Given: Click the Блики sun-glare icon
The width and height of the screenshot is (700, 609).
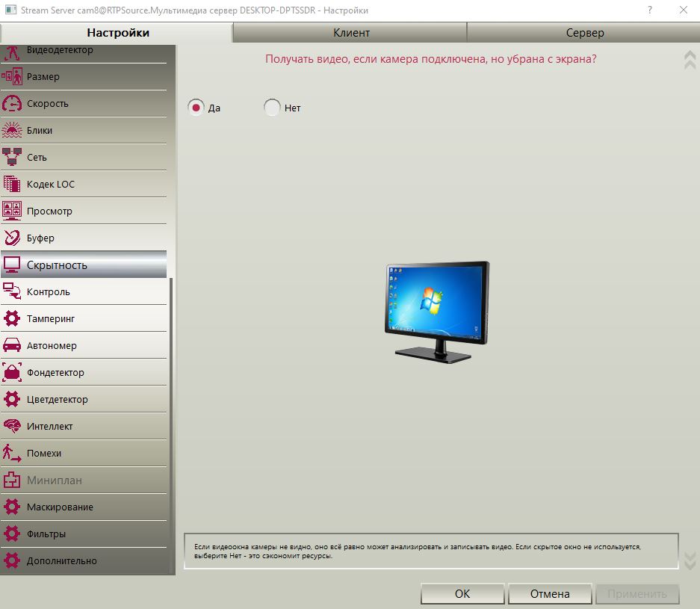Looking at the screenshot, I should coord(12,130).
